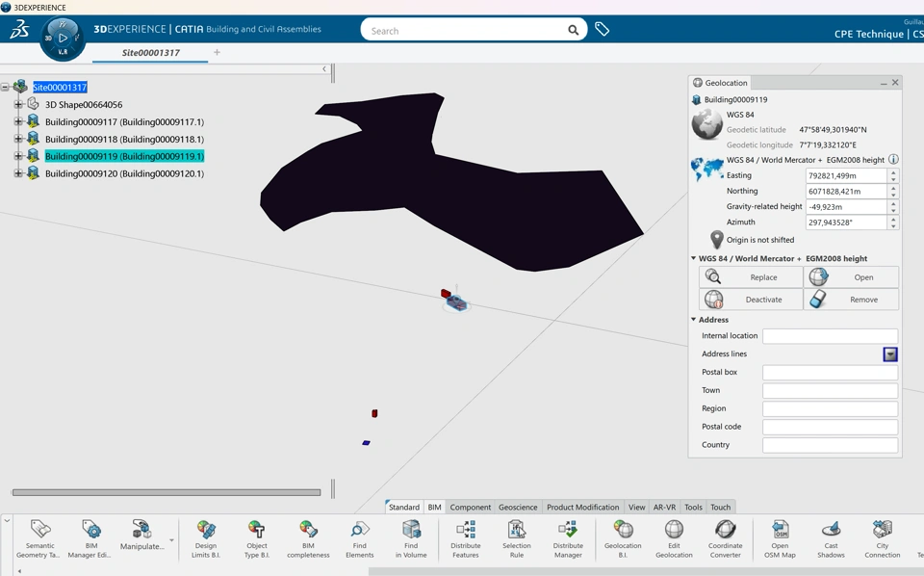Click the Gravity-related height field
924x576 pixels.
click(x=846, y=207)
